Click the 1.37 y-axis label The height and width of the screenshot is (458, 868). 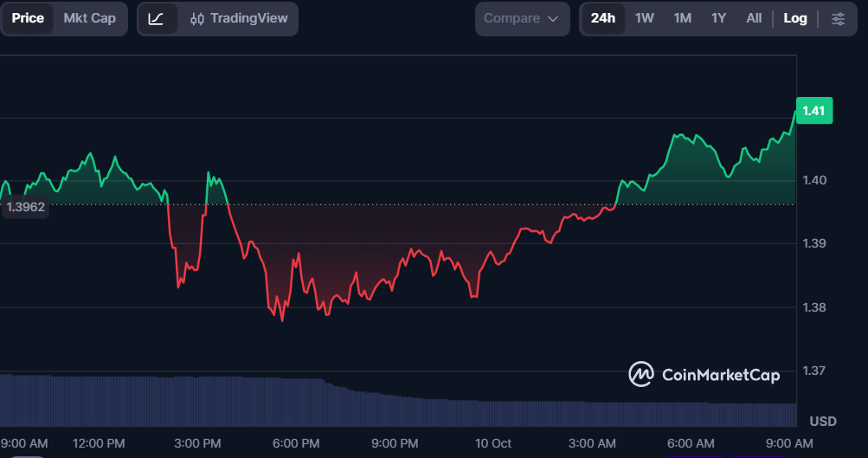[814, 371]
